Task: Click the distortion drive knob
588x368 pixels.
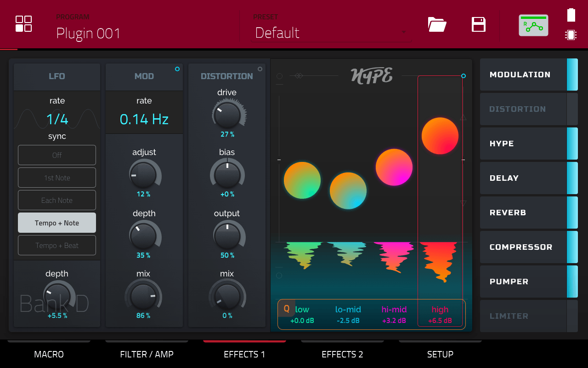Action: [x=227, y=115]
